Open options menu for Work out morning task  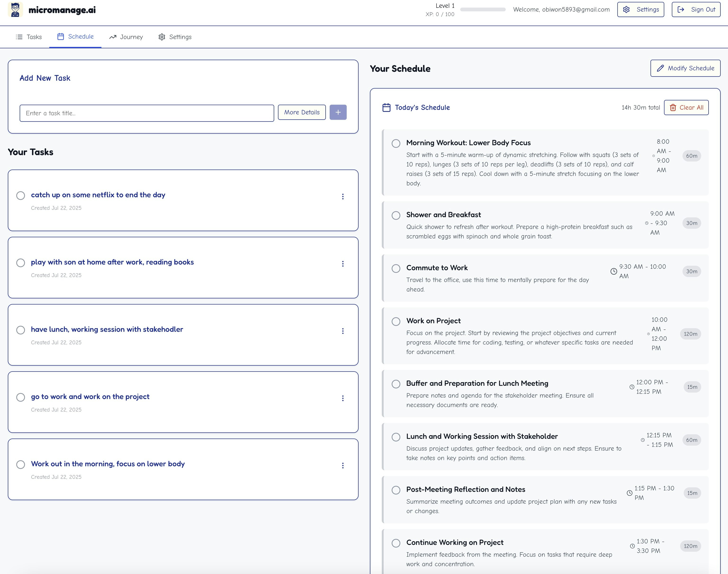click(x=343, y=466)
